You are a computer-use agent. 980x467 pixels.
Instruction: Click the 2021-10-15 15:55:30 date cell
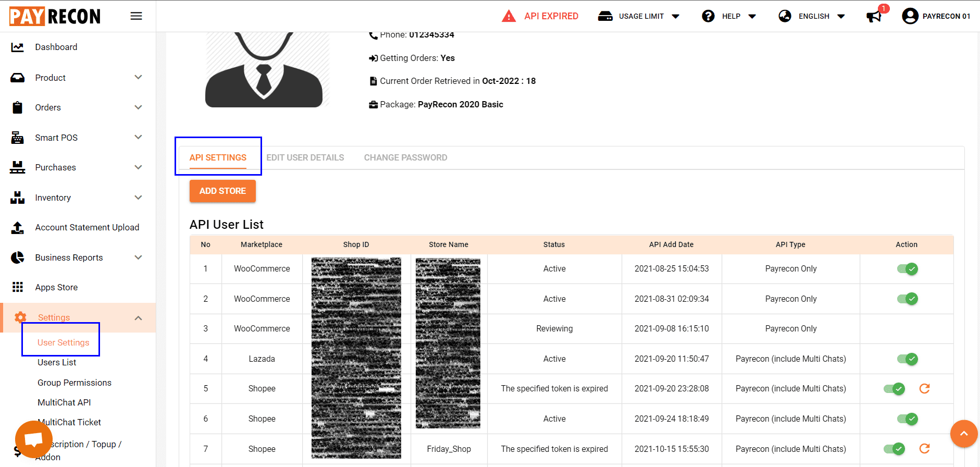point(672,449)
